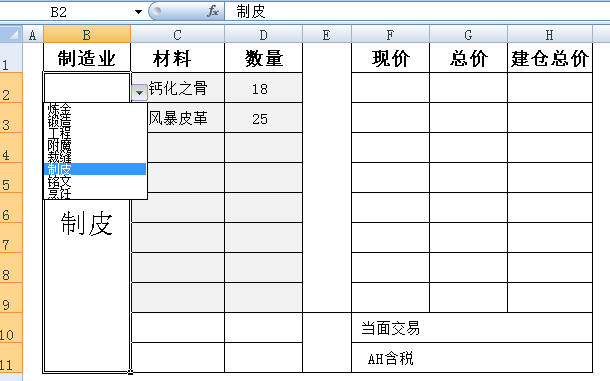This screenshot has height=381, width=610.
Task: Select row 9 header
Action: tap(11, 297)
